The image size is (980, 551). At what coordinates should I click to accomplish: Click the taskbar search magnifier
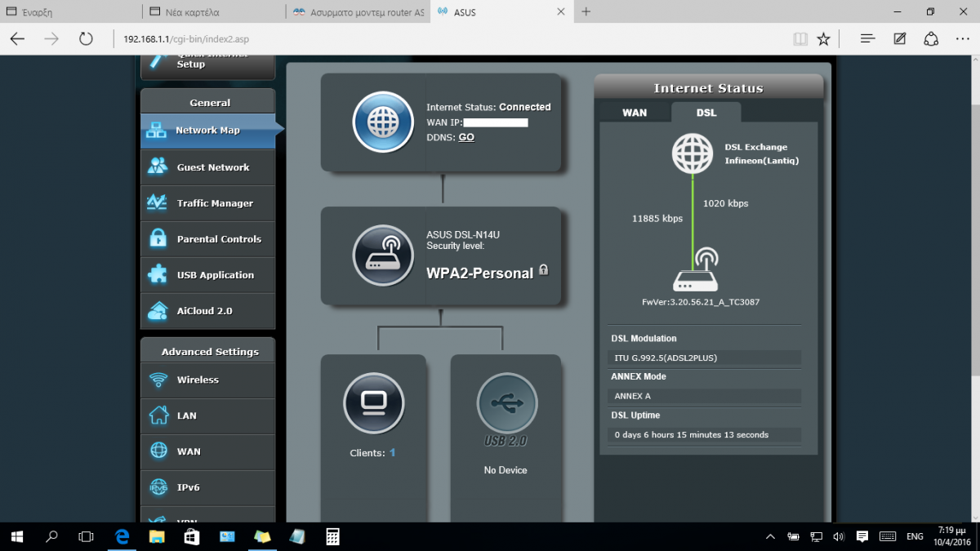point(51,536)
